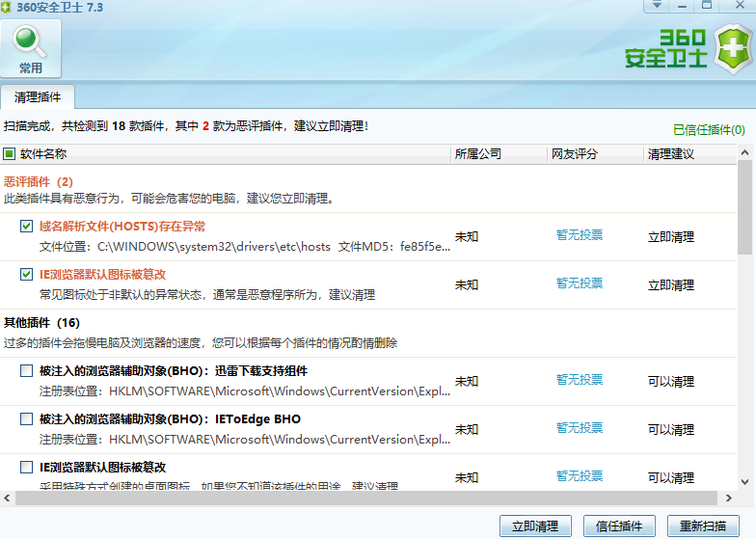Select the 清理插件 tab
Image resolution: width=756 pixels, height=539 pixels.
click(x=38, y=97)
